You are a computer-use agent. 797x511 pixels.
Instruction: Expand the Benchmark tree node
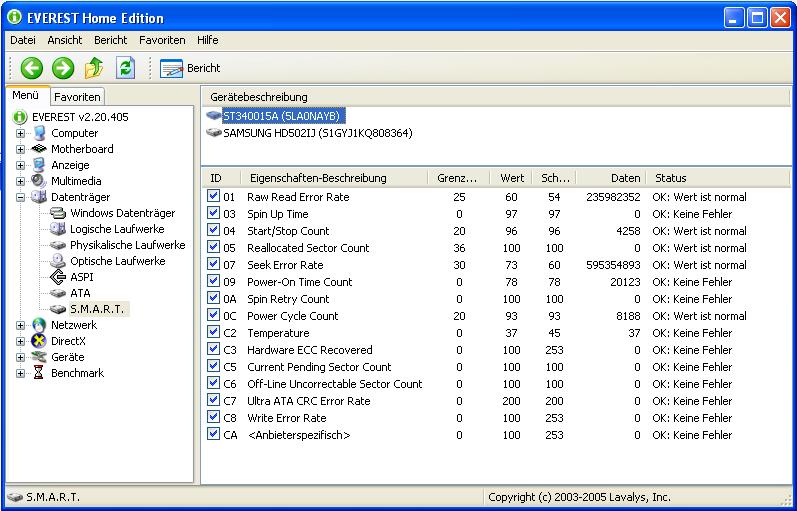(x=20, y=373)
